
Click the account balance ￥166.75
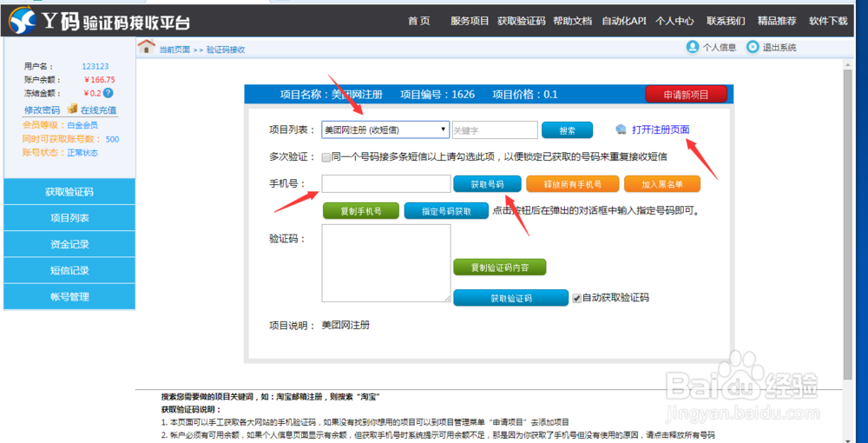100,79
